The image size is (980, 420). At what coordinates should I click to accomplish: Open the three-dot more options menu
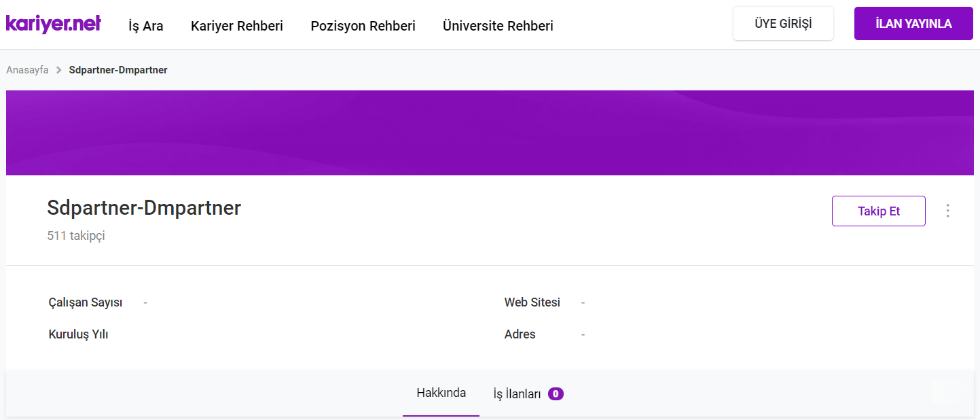pos(947,211)
